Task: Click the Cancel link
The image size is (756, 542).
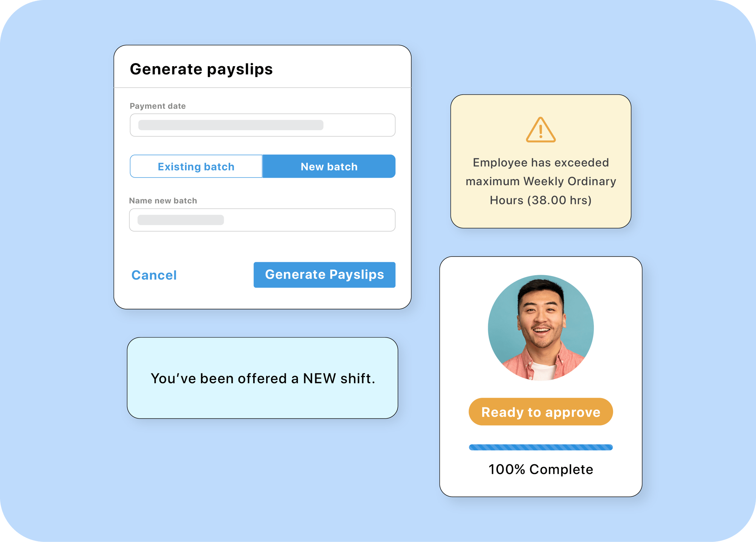Action: [154, 275]
